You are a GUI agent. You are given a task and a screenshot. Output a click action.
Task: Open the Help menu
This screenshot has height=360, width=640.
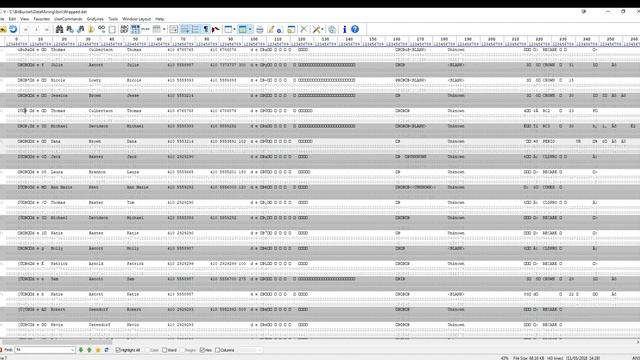[160, 19]
